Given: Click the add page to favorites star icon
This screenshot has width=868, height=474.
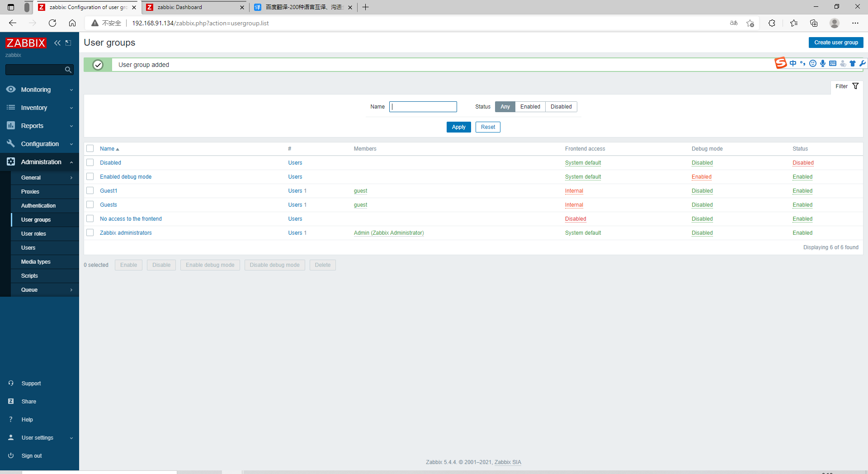Looking at the screenshot, I should tap(750, 23).
